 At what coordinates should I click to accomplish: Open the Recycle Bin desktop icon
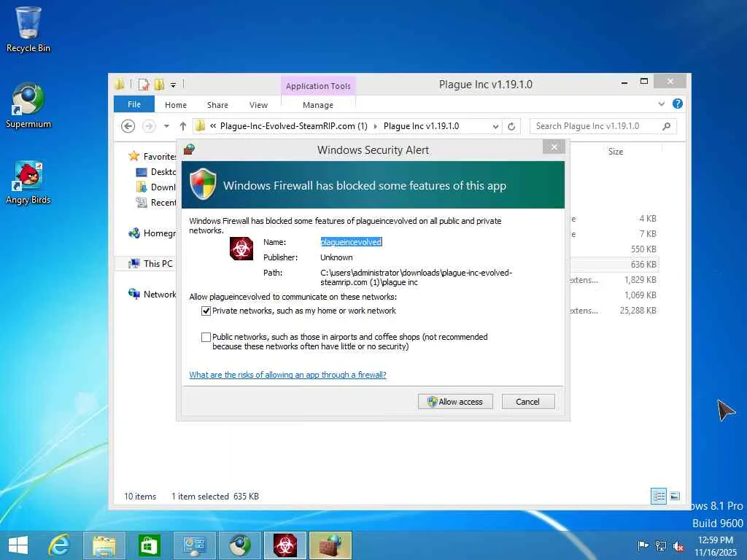(28, 29)
